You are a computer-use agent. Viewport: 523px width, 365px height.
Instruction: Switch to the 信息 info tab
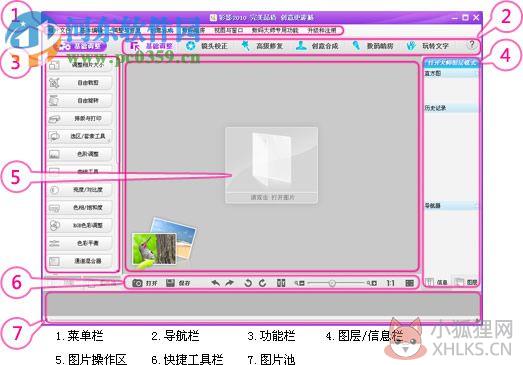[x=438, y=282]
